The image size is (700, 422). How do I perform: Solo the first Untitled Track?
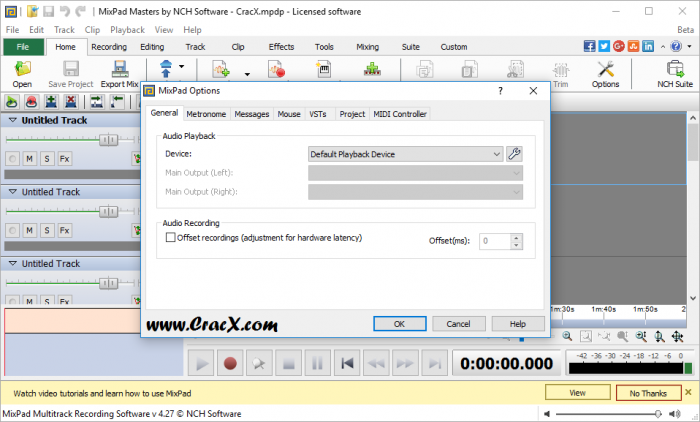tap(47, 159)
